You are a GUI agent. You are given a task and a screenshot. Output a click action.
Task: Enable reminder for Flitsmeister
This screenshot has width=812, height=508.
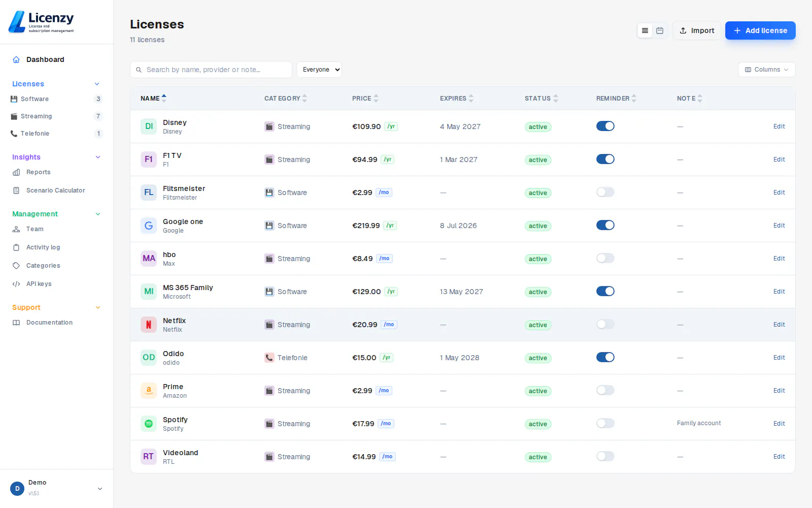pyautogui.click(x=605, y=192)
